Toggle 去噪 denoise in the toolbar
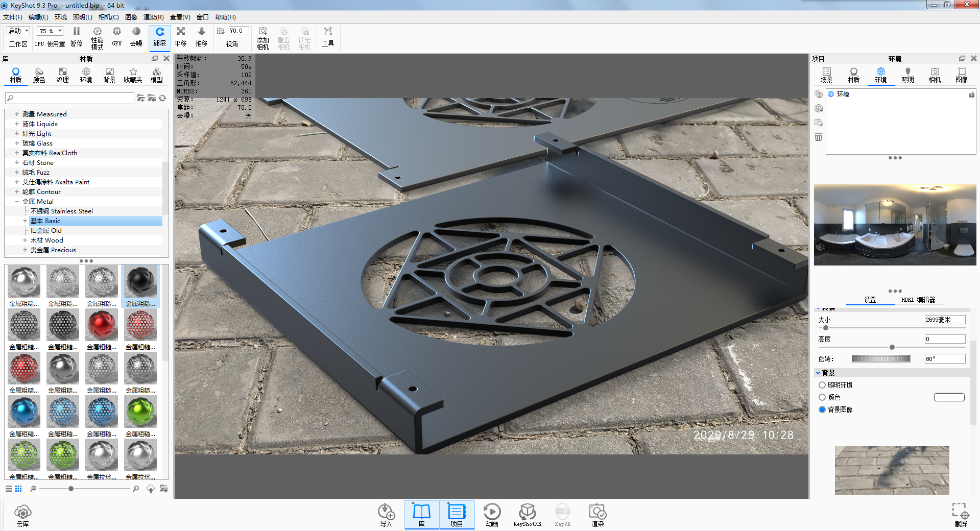980x531 pixels. pyautogui.click(x=136, y=37)
